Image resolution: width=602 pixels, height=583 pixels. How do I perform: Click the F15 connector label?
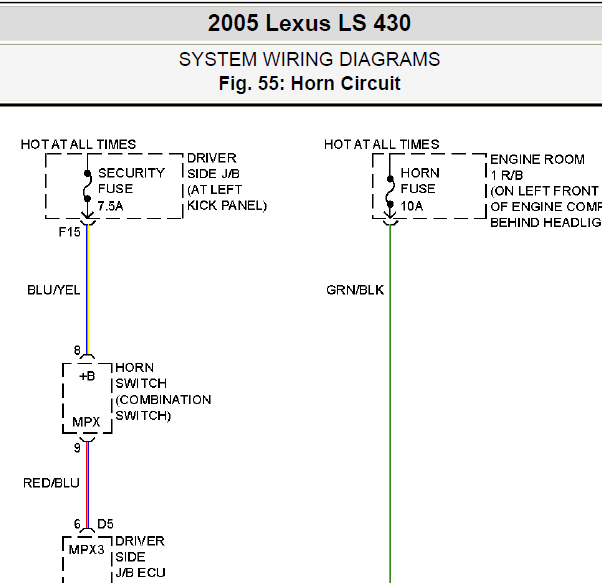pyautogui.click(x=69, y=232)
